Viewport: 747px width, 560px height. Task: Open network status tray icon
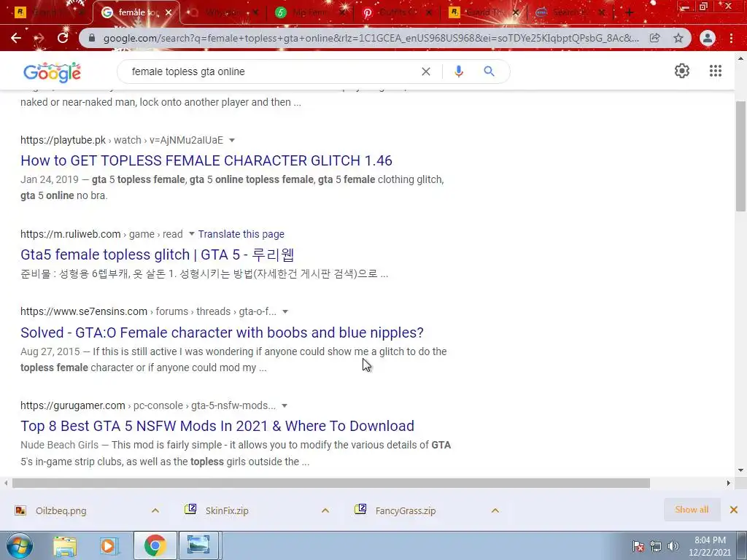pyautogui.click(x=656, y=546)
